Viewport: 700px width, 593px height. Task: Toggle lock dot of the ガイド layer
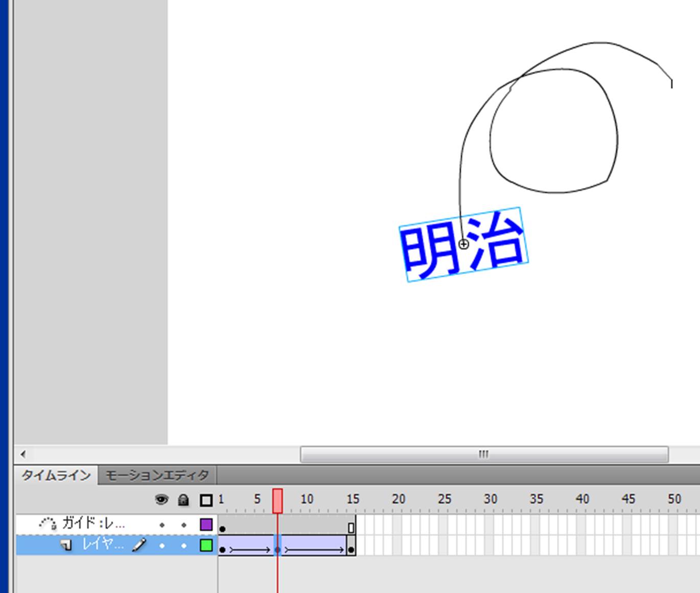tap(184, 525)
